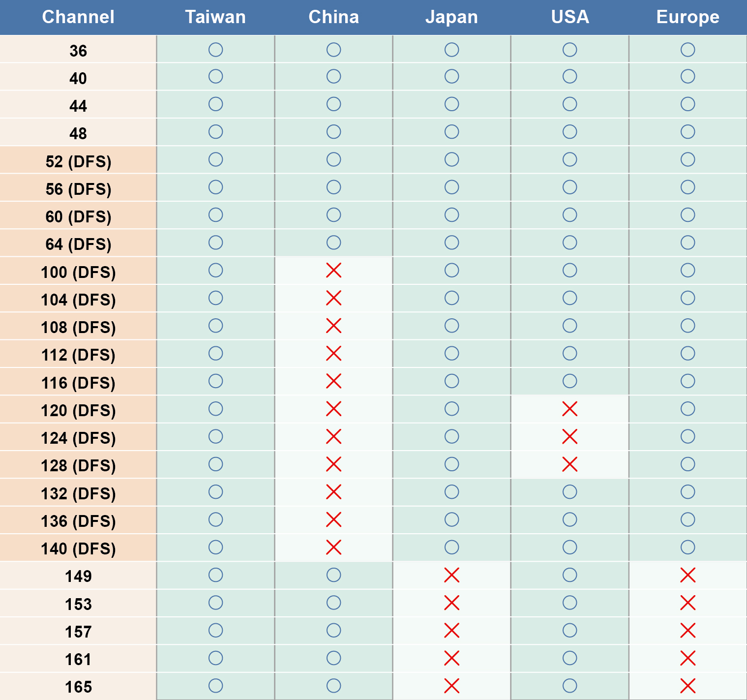Click the 52 (DFS) channel row label
The image size is (747, 700).
(x=78, y=161)
